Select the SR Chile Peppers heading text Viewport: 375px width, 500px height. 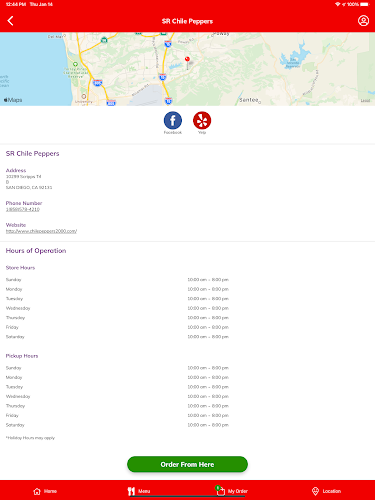tap(33, 154)
